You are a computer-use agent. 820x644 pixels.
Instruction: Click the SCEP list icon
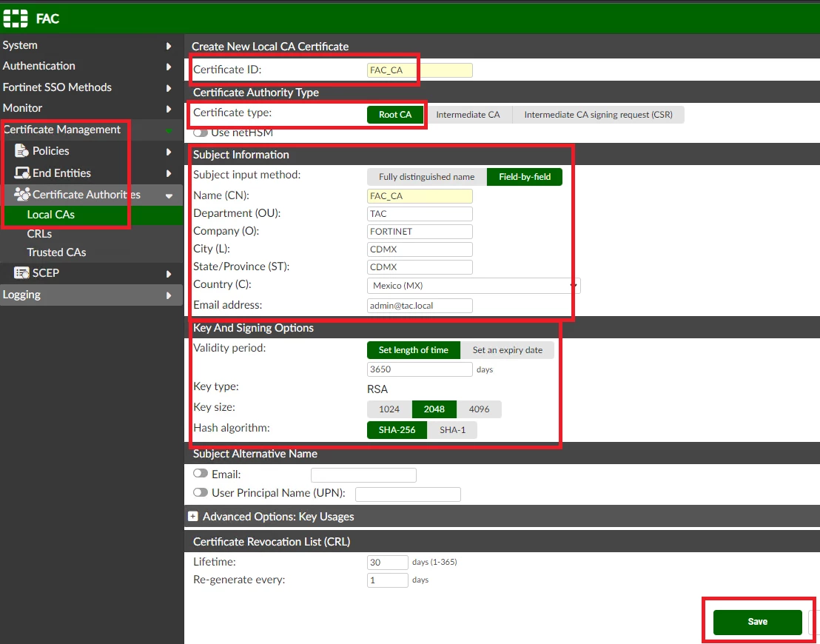21,273
